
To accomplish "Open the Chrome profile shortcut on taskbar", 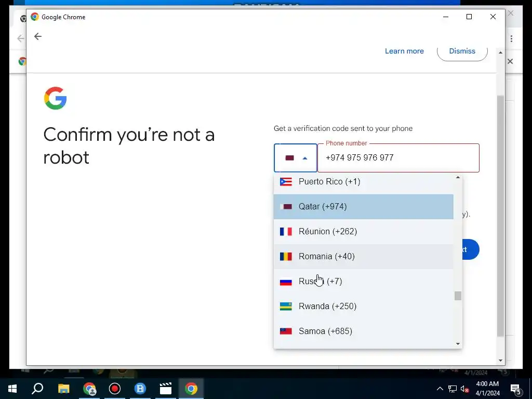I will tap(89, 389).
